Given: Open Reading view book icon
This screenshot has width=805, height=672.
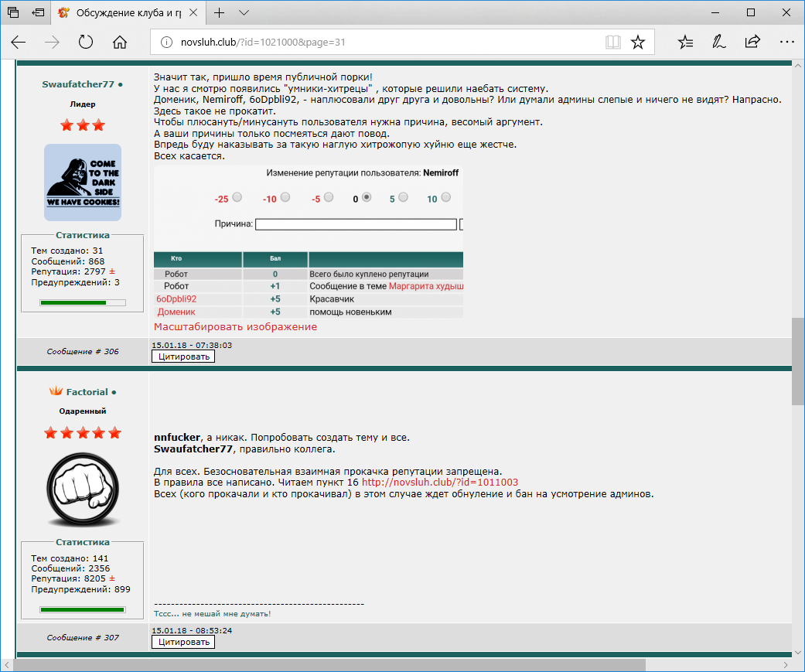Looking at the screenshot, I should [x=612, y=42].
